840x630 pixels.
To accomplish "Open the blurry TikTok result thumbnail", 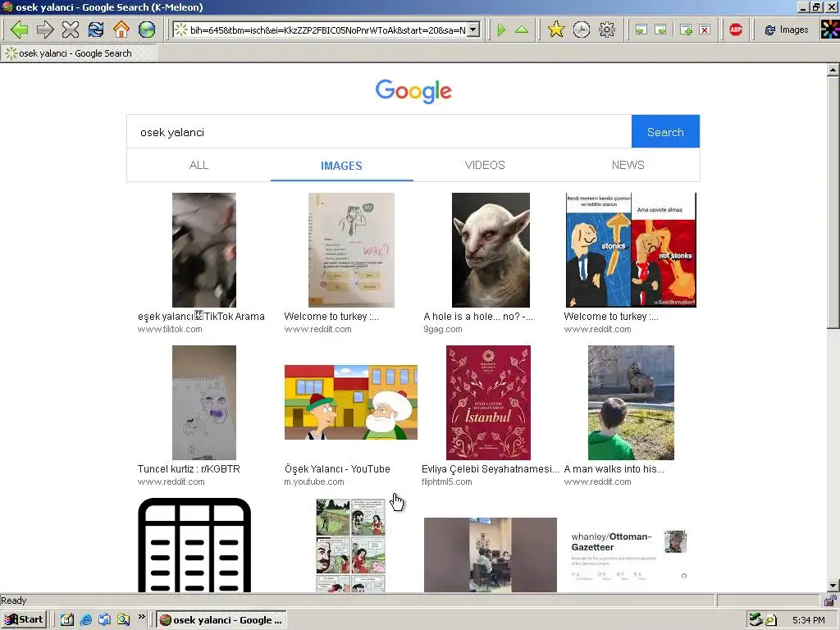I will tap(204, 250).
